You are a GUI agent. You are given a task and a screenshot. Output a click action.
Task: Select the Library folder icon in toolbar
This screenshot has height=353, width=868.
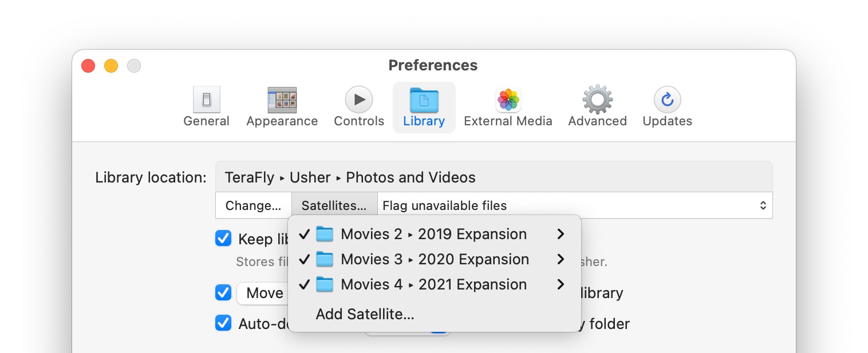[424, 101]
